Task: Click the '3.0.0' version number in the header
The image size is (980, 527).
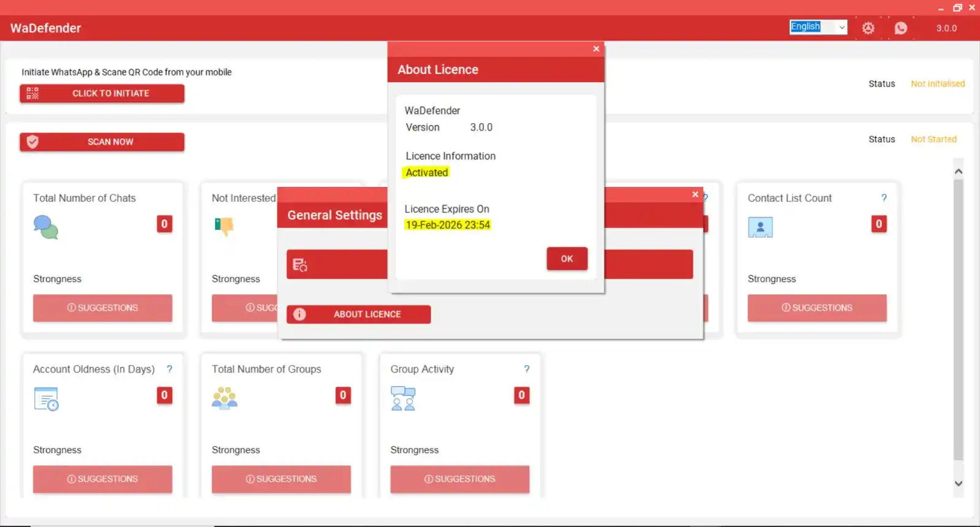Action: (946, 28)
